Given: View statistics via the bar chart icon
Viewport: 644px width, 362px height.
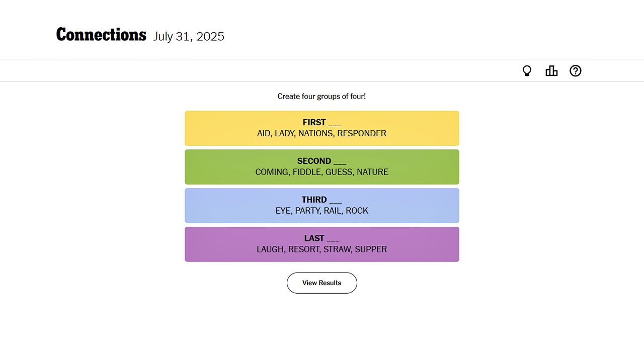Looking at the screenshot, I should point(551,70).
